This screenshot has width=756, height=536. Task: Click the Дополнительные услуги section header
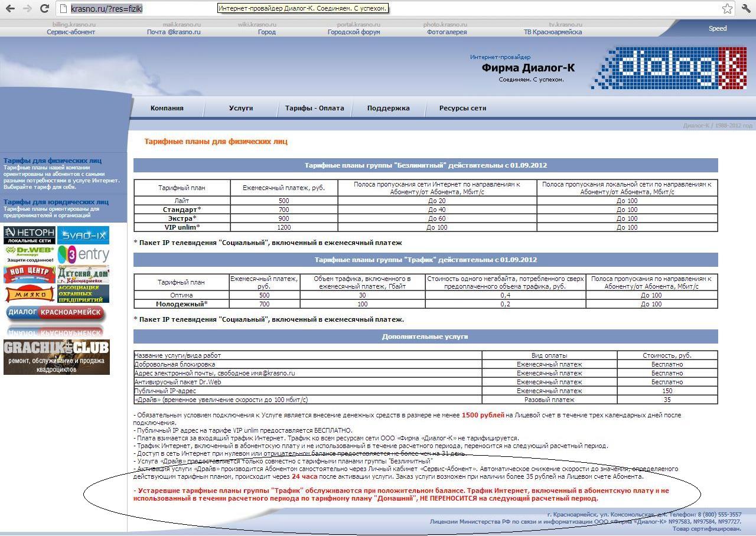pos(425,336)
